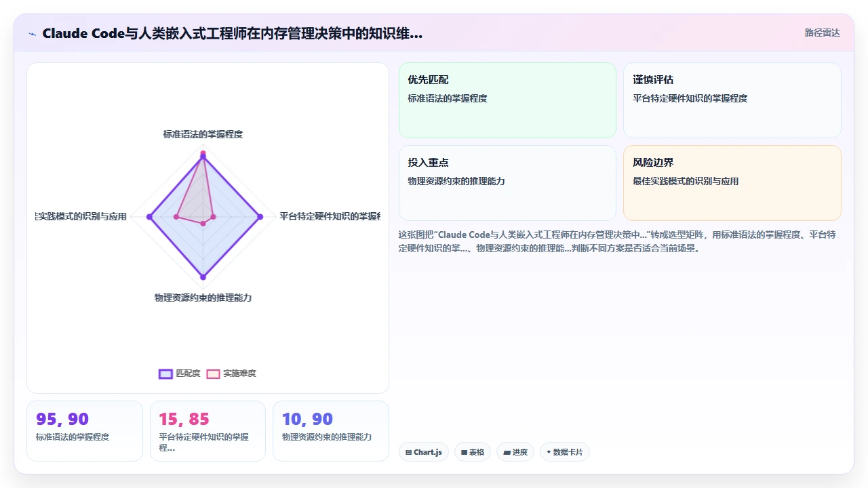Viewport: 868px width, 488px height.
Task: Open the 优先匹配 card
Action: click(x=507, y=100)
